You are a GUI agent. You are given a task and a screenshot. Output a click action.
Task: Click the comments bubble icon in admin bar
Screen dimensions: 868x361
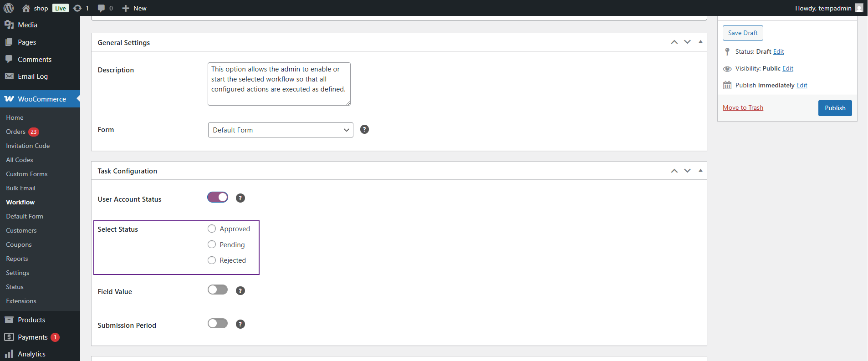(x=101, y=8)
